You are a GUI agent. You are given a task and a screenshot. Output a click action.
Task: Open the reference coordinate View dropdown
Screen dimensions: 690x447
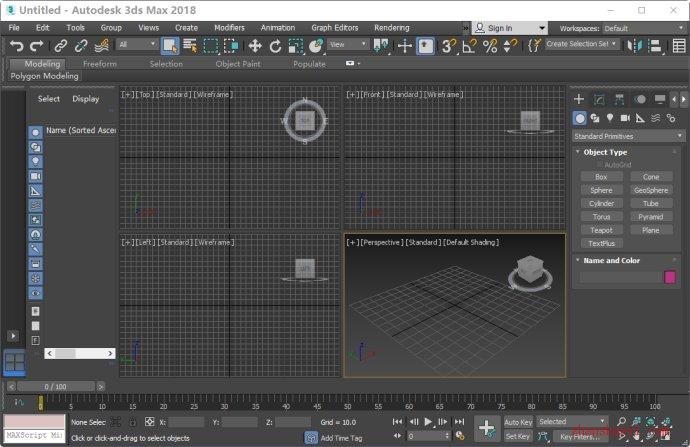(x=348, y=44)
